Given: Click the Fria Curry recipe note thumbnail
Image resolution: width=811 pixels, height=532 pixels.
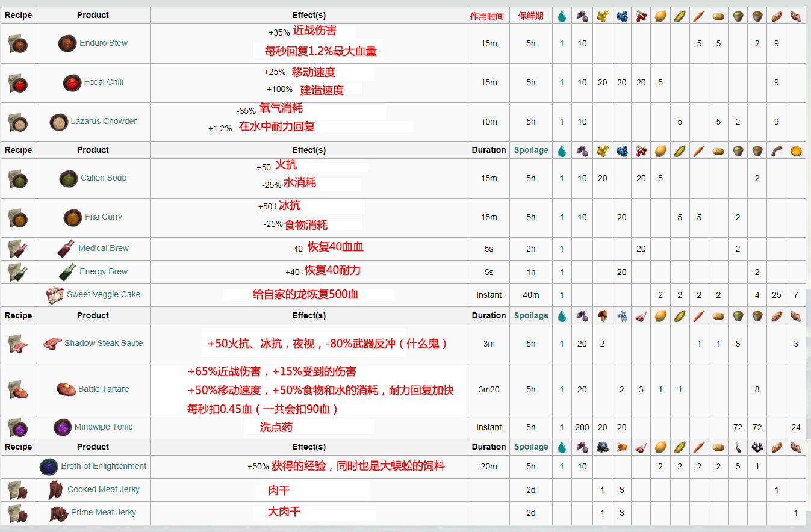Looking at the screenshot, I should point(18,218).
